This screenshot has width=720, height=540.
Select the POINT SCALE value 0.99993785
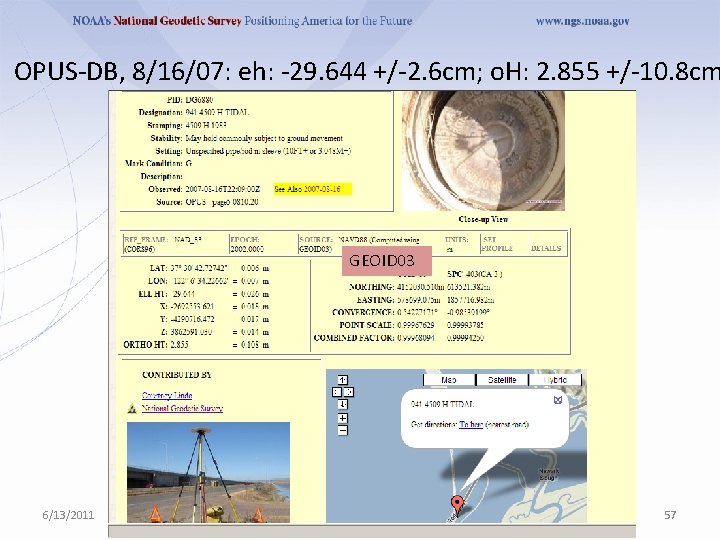[x=465, y=325]
